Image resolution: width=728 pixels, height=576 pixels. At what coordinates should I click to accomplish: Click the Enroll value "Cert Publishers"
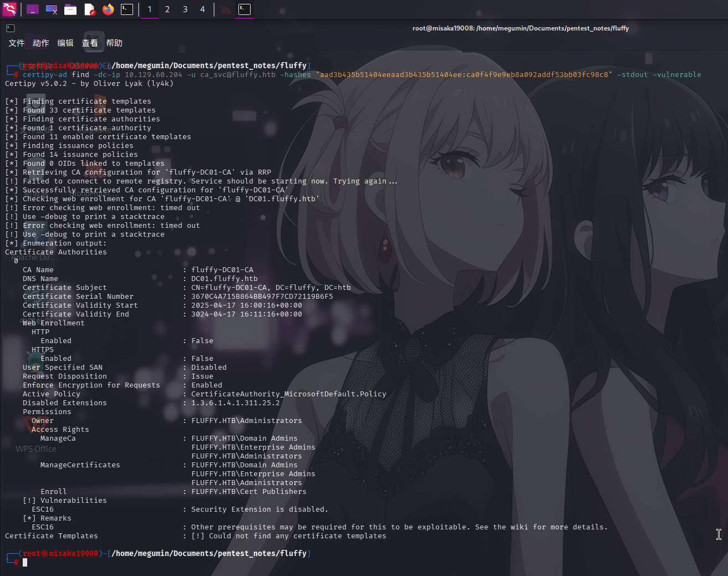[x=249, y=492]
